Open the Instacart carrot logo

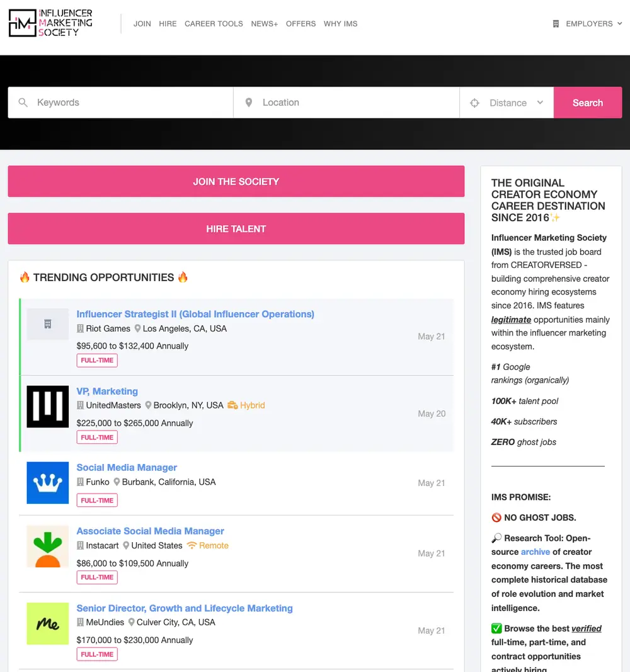47,547
